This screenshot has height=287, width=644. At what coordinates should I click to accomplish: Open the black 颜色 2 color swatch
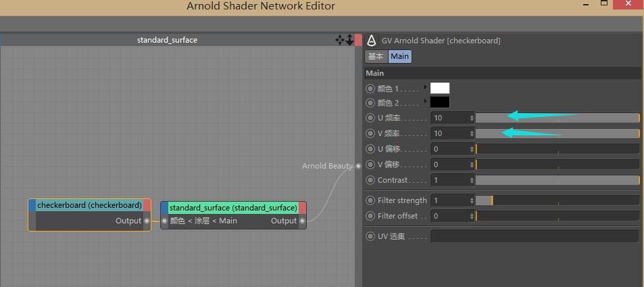point(440,102)
